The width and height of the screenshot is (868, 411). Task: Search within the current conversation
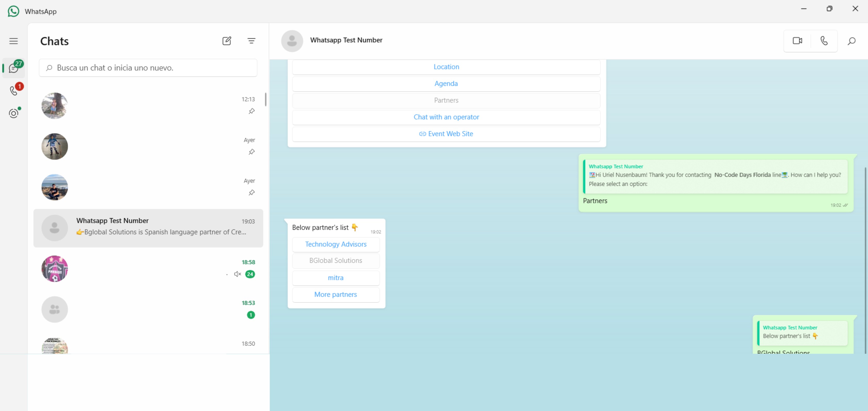pos(851,41)
